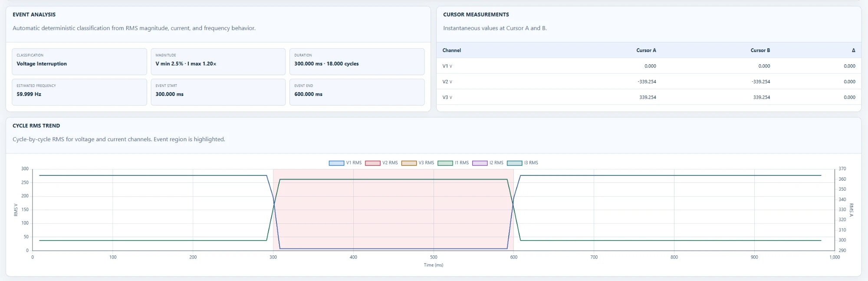Click the Channel column header
Image resolution: width=868 pixels, height=281 pixels.
pos(451,50)
